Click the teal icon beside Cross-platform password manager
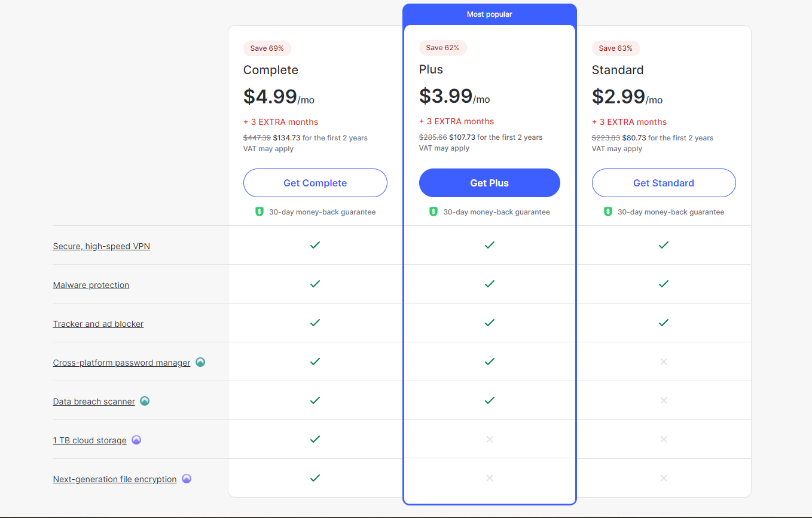Viewport: 812px width, 518px height. (x=200, y=362)
